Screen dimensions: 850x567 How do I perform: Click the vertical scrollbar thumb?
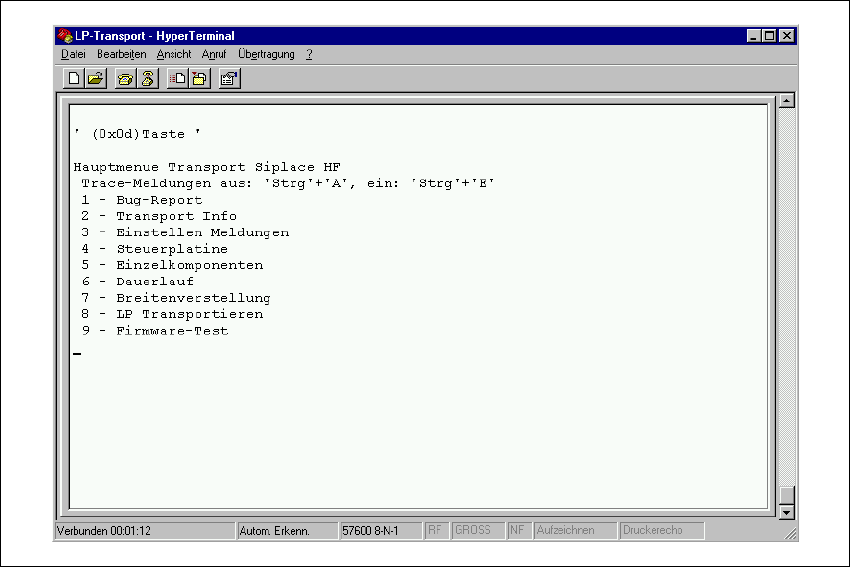click(x=787, y=495)
